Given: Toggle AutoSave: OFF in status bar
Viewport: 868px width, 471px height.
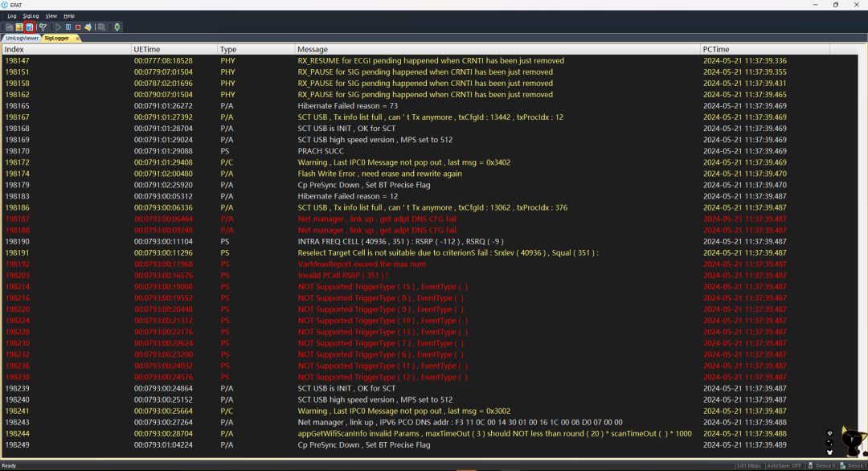Looking at the screenshot, I should (x=784, y=465).
